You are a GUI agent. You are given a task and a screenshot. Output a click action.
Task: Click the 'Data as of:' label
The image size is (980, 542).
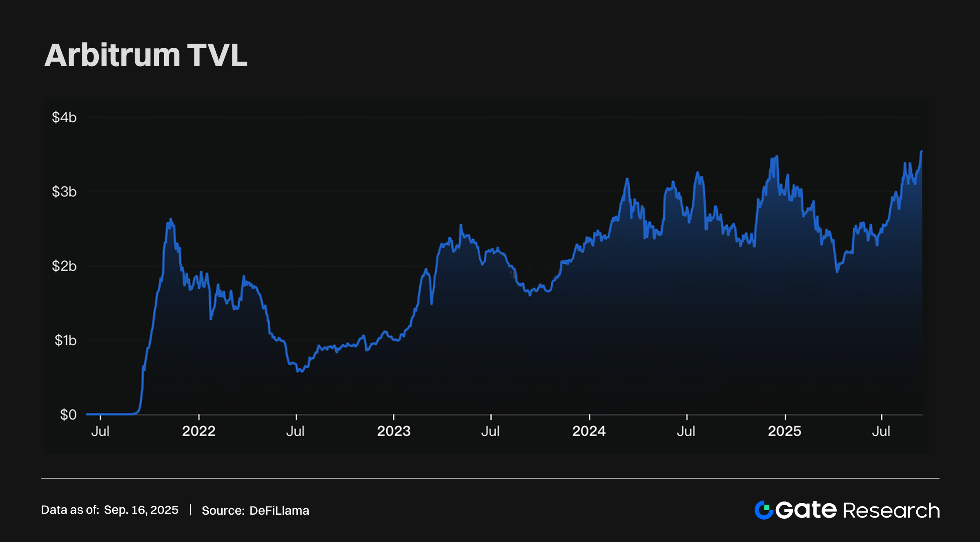coord(70,510)
